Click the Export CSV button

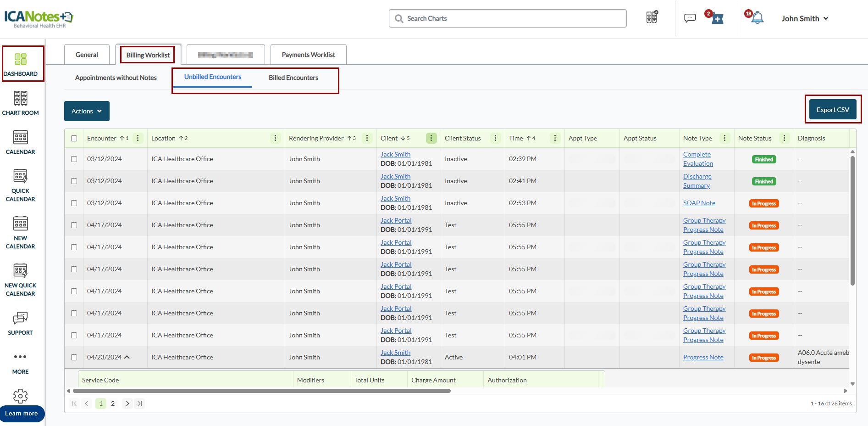tap(833, 110)
